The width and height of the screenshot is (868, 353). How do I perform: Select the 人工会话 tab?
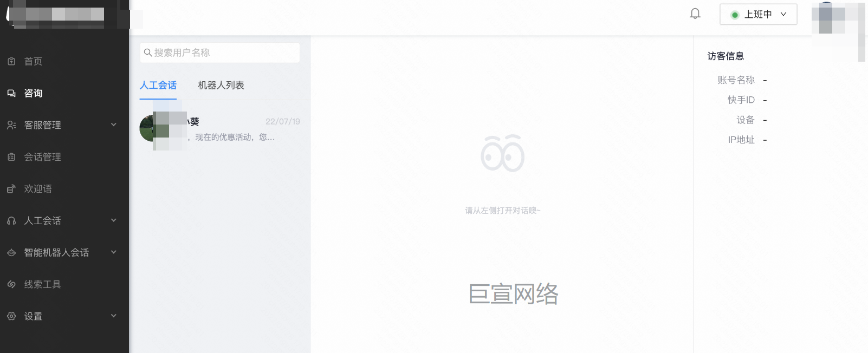pos(158,86)
